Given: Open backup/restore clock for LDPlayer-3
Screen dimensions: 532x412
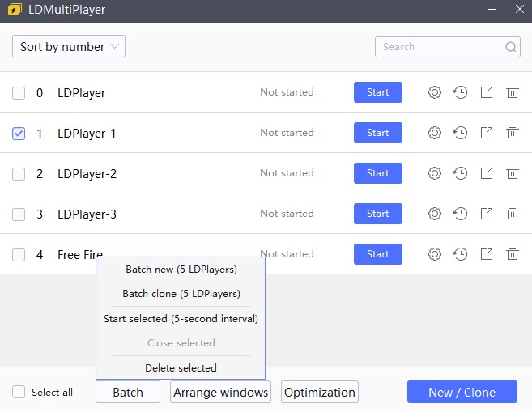Looking at the screenshot, I should [x=461, y=214].
